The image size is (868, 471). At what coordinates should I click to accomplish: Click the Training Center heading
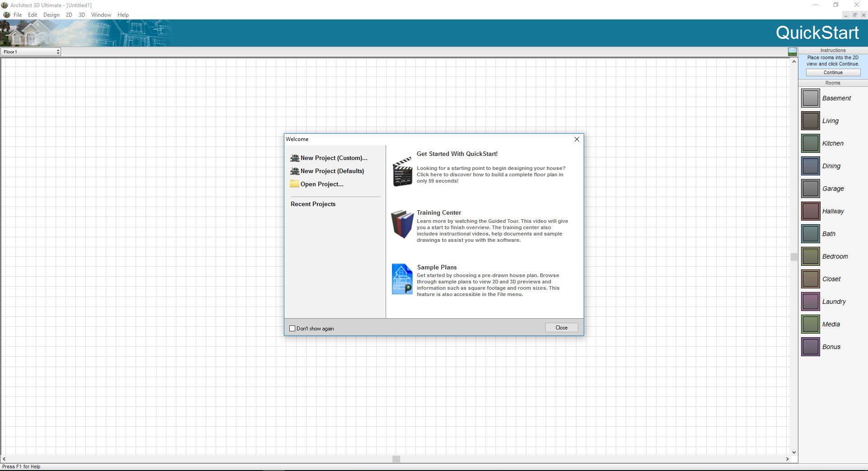[x=439, y=212]
